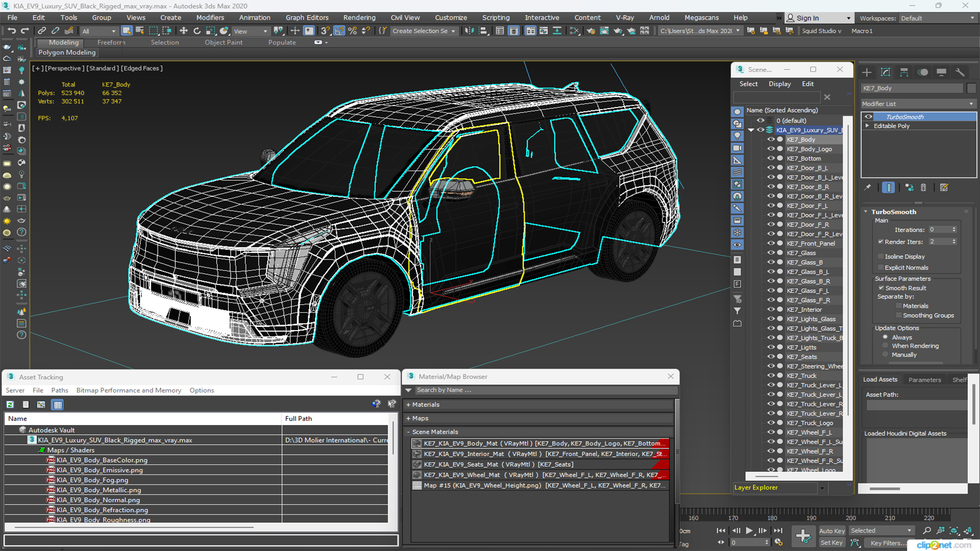Collapse the KIA_EV9_Luxury_SUV layer in Scene Explorer
The width and height of the screenshot is (980, 551).
[x=751, y=130]
